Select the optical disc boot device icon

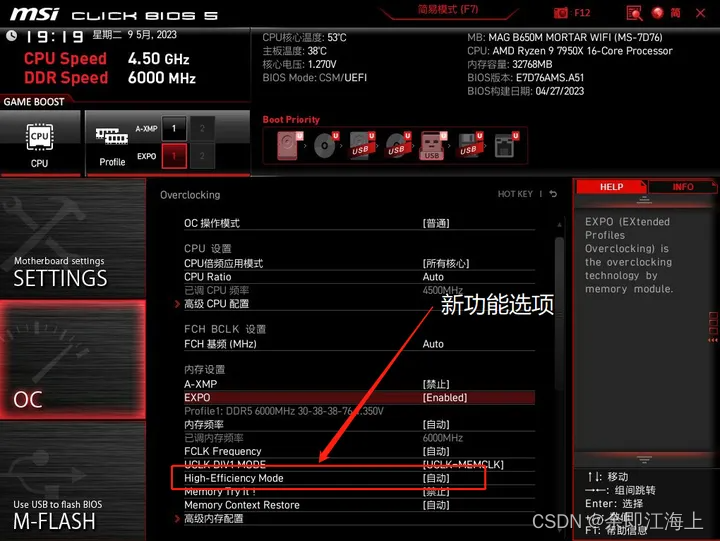pyautogui.click(x=326, y=145)
